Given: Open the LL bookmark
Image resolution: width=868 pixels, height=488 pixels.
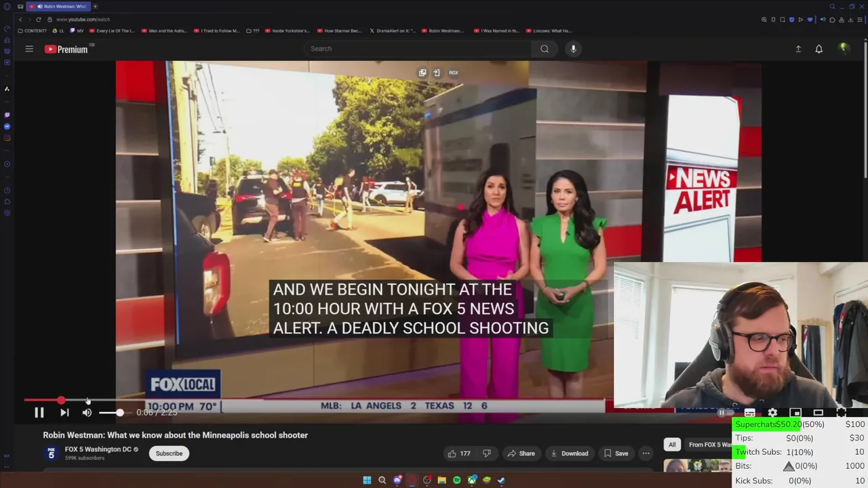Looking at the screenshot, I should [58, 30].
